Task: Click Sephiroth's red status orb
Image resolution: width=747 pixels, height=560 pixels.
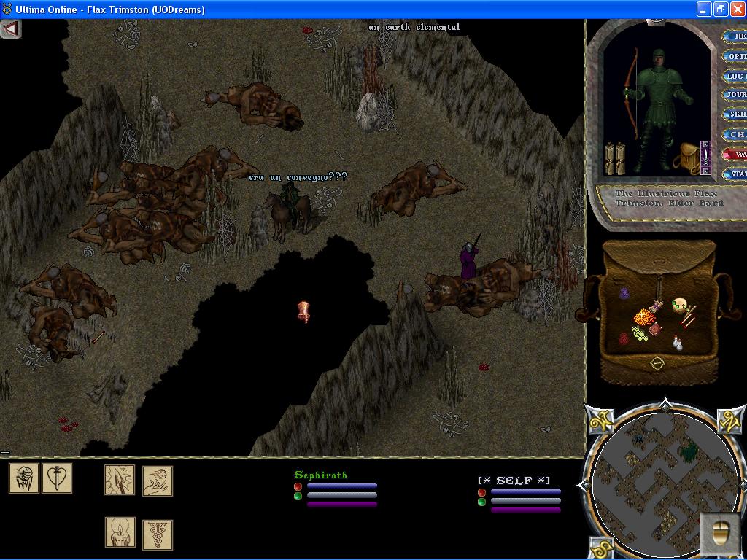Action: 298,486
